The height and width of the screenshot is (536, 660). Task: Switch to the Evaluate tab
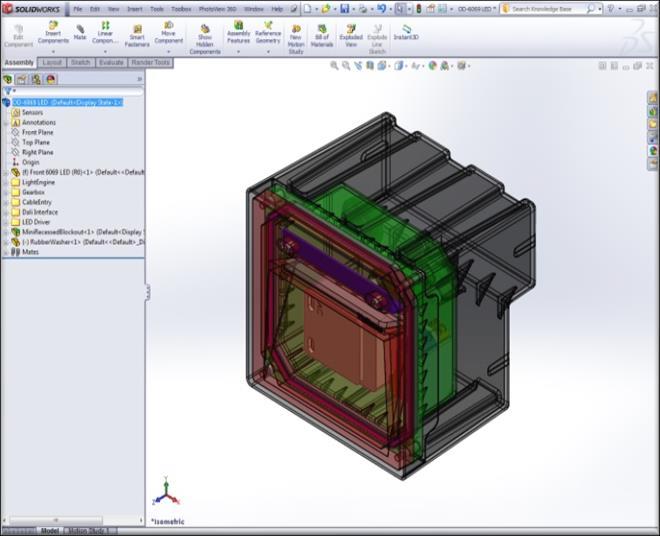pyautogui.click(x=111, y=62)
